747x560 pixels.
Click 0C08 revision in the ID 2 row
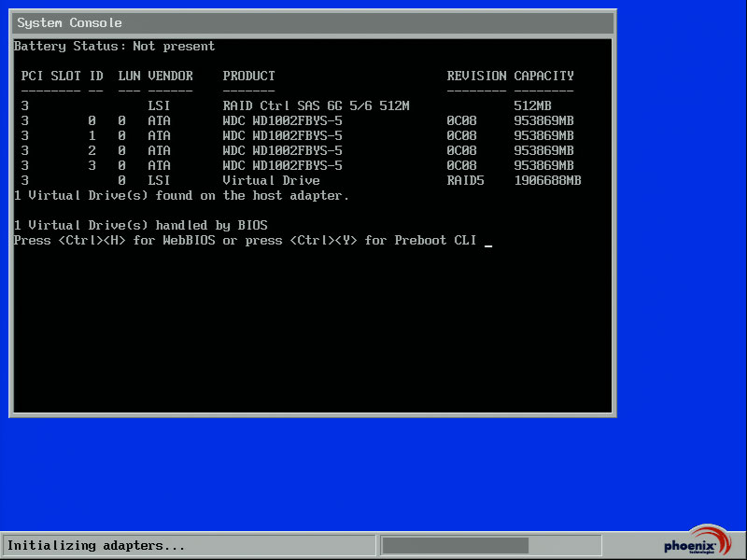click(x=461, y=150)
